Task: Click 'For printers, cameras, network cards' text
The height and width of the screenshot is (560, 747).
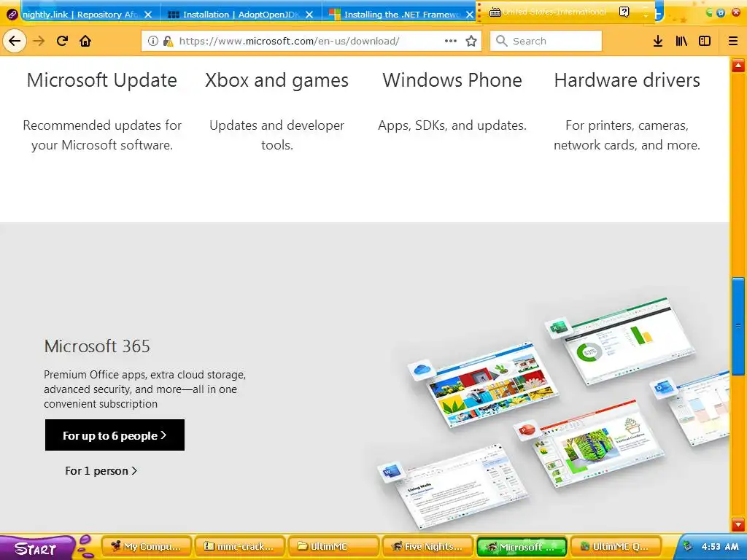Action: click(x=627, y=135)
